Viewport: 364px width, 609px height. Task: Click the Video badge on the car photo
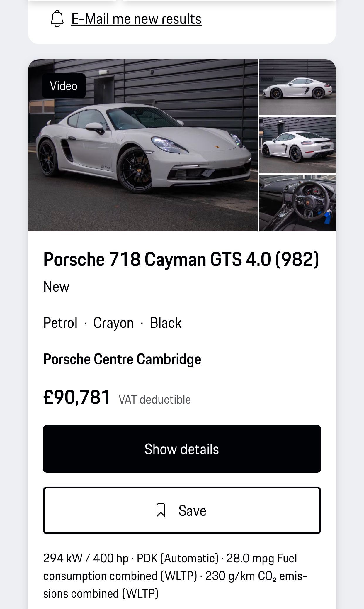click(x=64, y=86)
